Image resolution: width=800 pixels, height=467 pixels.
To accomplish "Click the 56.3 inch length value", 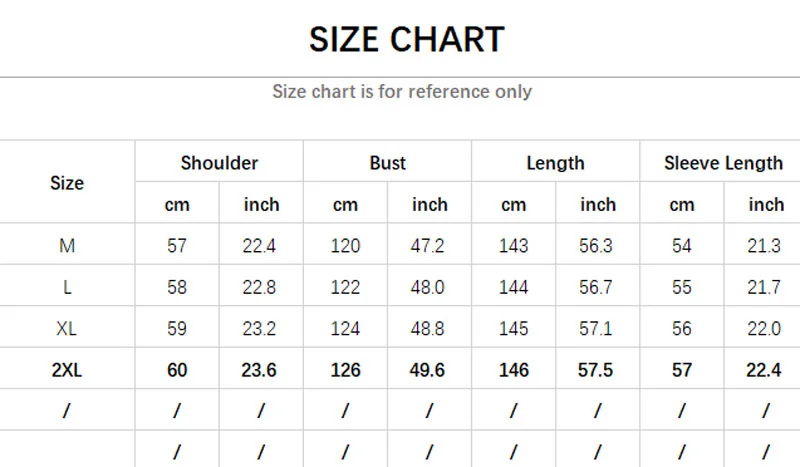I will click(x=598, y=246).
